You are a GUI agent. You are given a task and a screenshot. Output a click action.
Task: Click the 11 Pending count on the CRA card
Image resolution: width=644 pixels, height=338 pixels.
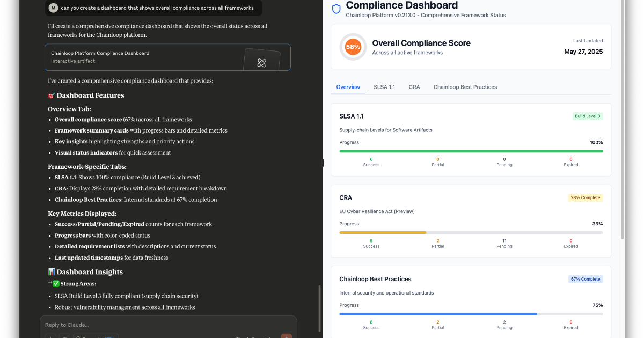[504, 243]
